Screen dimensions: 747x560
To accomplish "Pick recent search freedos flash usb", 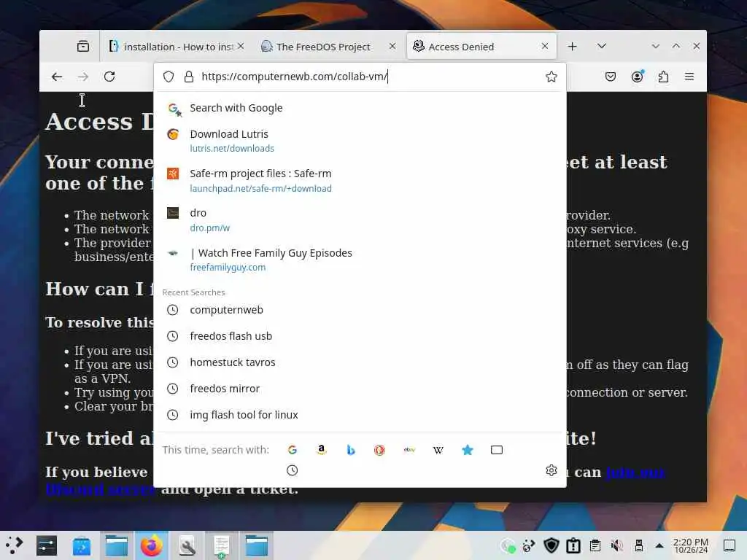I will 360,336.
